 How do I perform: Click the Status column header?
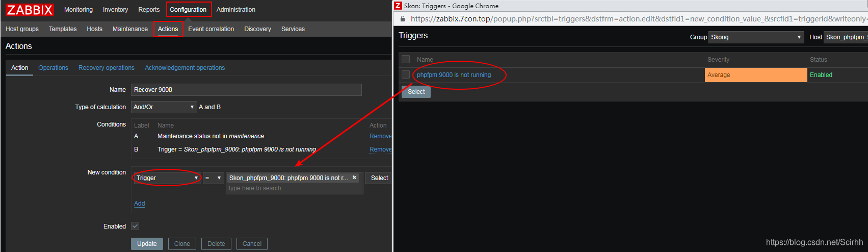tap(818, 60)
